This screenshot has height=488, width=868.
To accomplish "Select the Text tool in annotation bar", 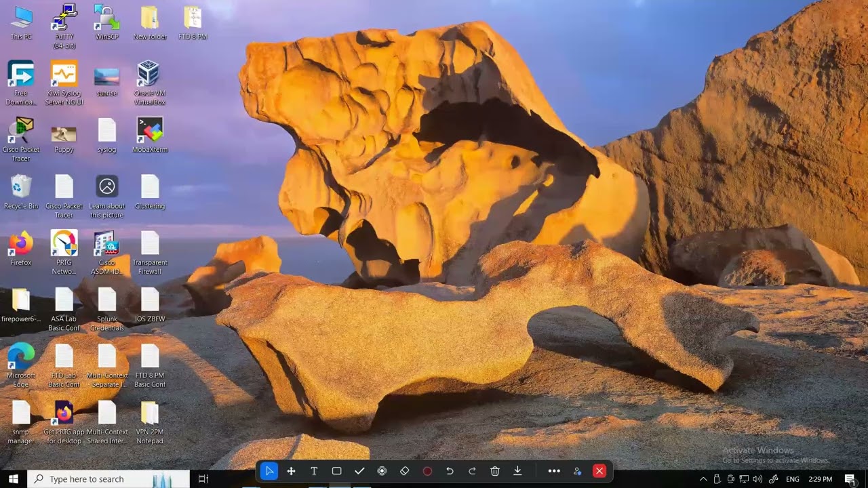I will [x=314, y=471].
